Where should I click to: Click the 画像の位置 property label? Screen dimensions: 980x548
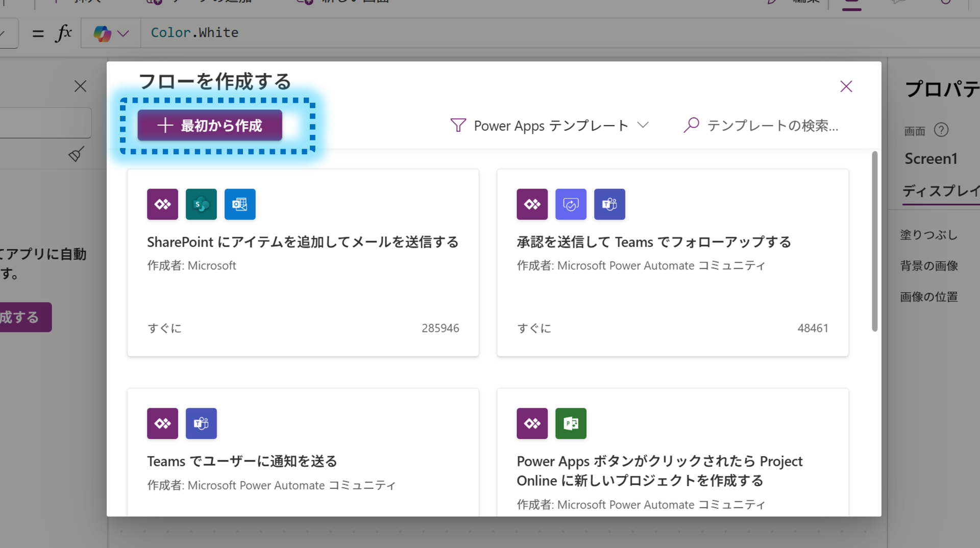pos(928,297)
